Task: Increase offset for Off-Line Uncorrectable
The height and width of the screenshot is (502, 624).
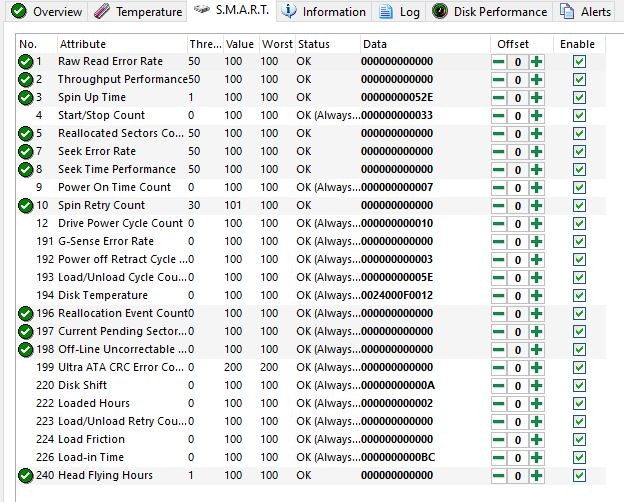Action: point(536,350)
